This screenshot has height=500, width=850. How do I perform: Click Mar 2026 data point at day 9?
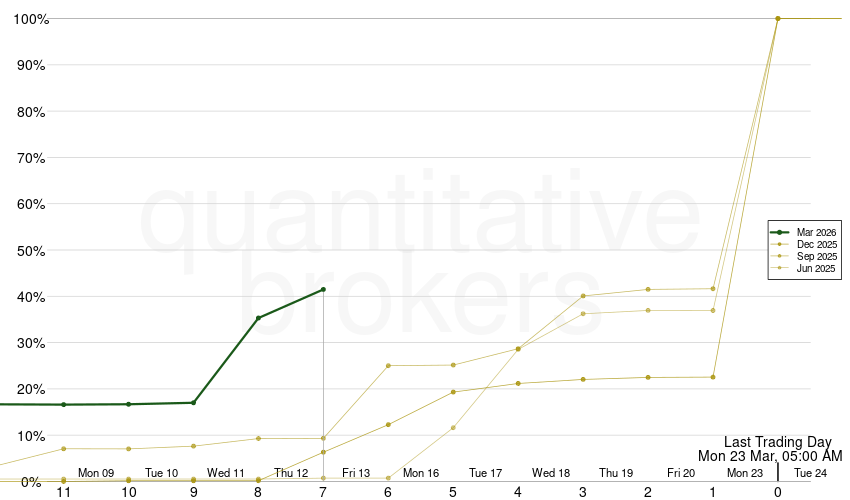[193, 403]
